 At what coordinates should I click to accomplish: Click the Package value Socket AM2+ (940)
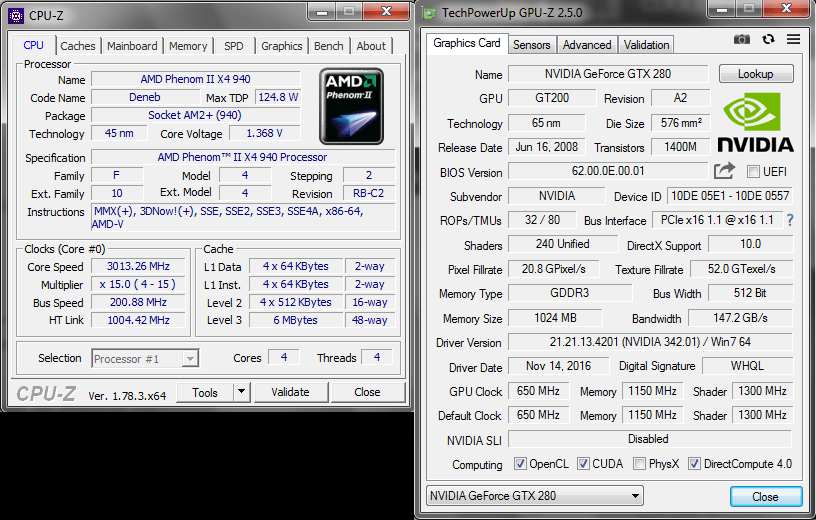coord(195,115)
